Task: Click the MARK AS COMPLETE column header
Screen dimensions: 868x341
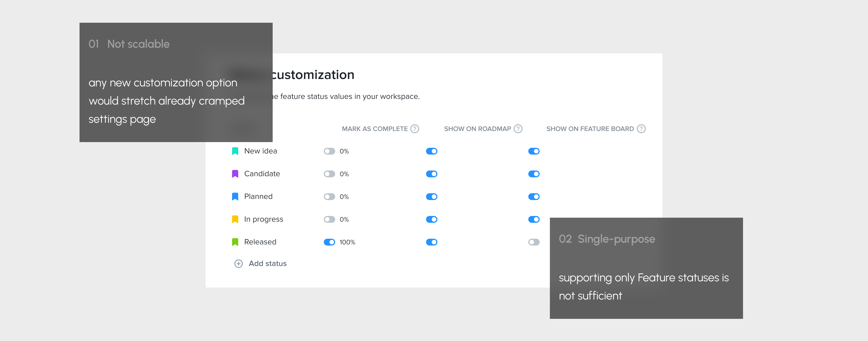Action: click(375, 129)
